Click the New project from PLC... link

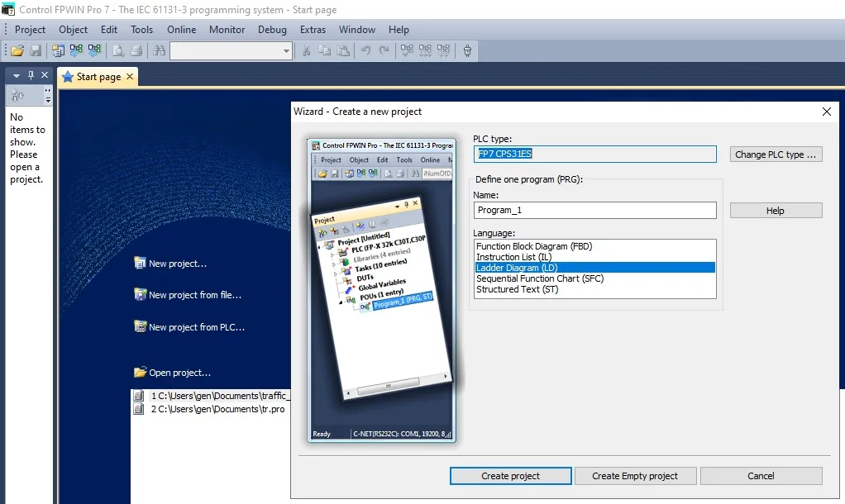click(189, 327)
